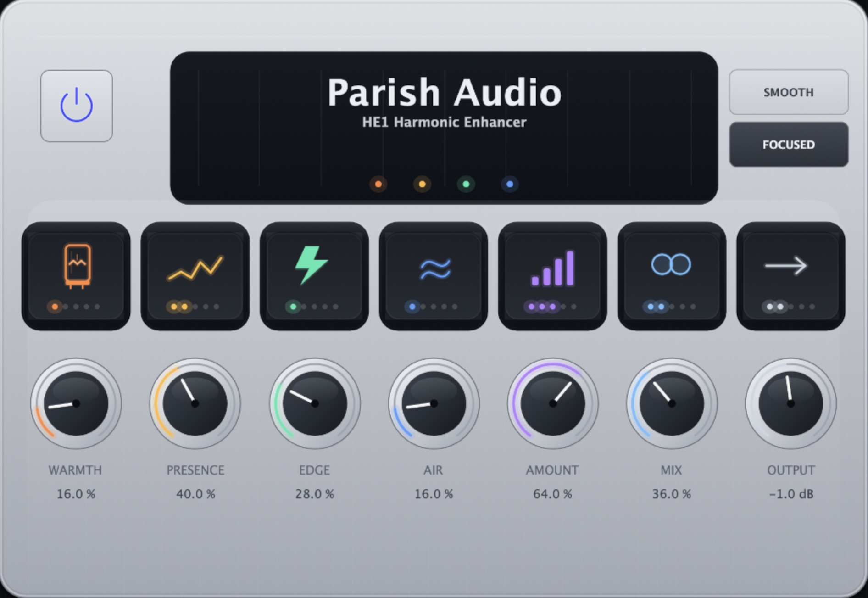This screenshot has width=868, height=598.
Task: Click the AMOUNT label
Action: tap(552, 470)
